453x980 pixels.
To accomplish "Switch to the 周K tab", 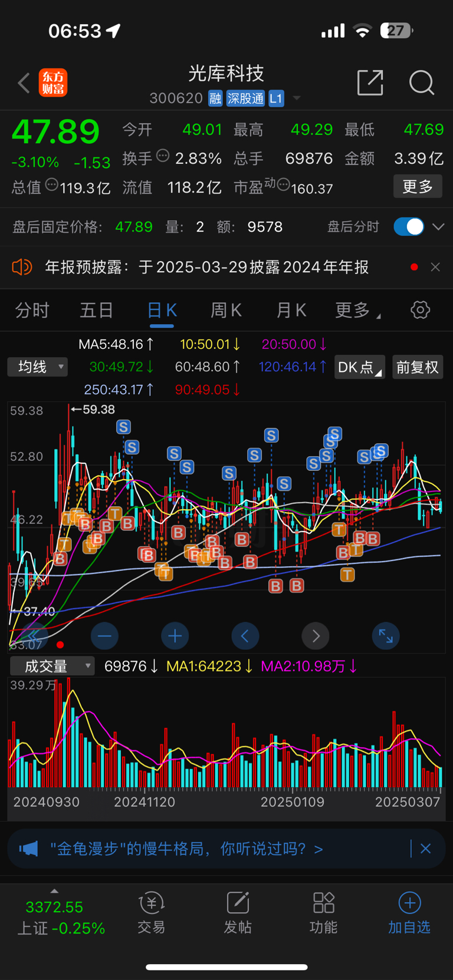I will point(226,310).
